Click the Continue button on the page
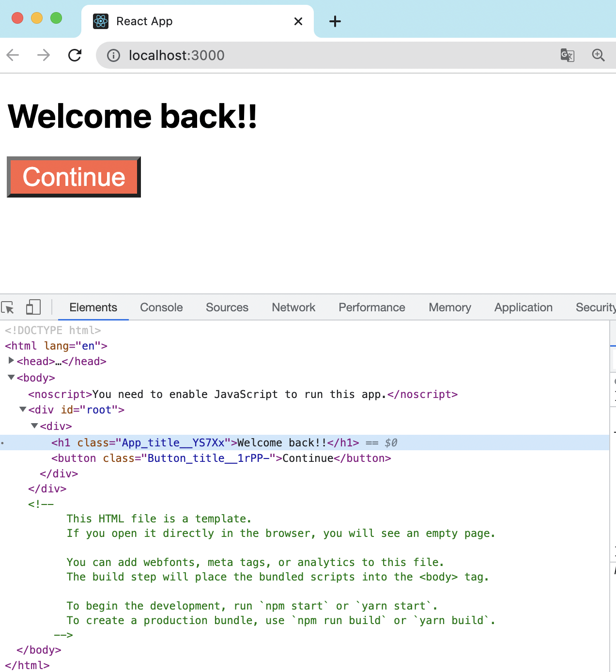616x672 pixels. coord(74,177)
